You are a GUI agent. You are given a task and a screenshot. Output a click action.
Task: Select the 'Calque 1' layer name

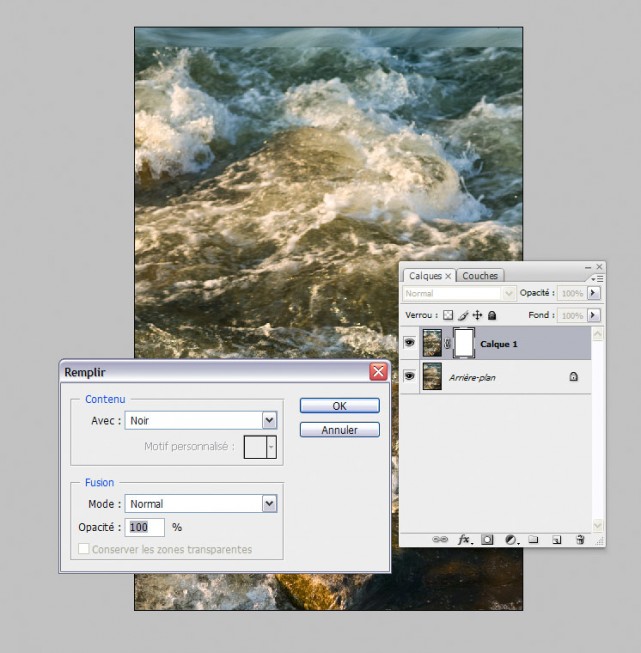click(499, 344)
